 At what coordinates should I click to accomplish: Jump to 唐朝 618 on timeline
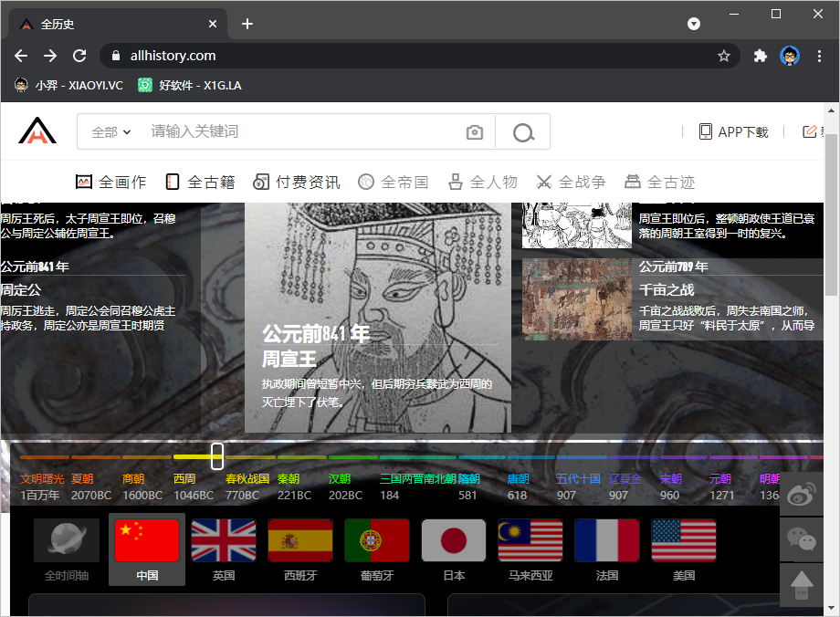518,486
